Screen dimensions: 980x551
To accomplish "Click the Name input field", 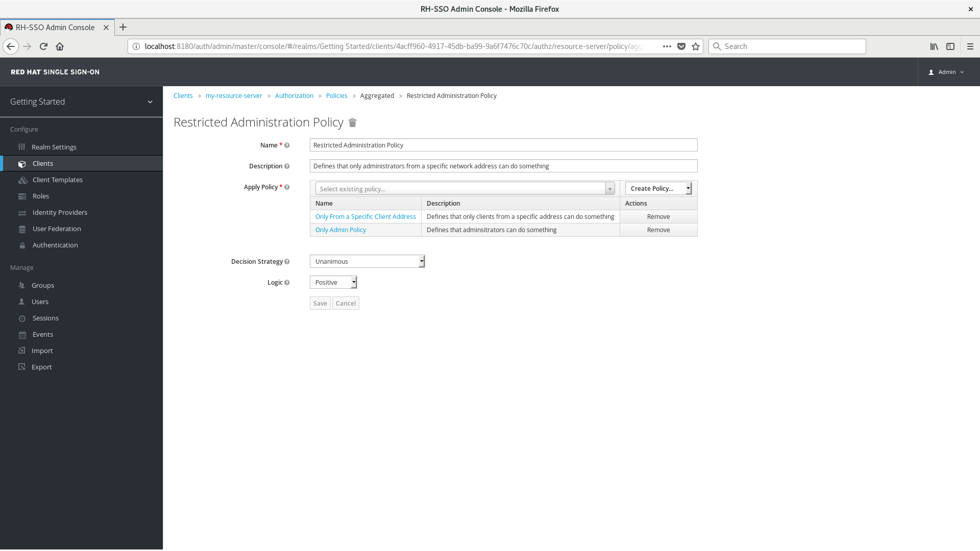I will (503, 145).
